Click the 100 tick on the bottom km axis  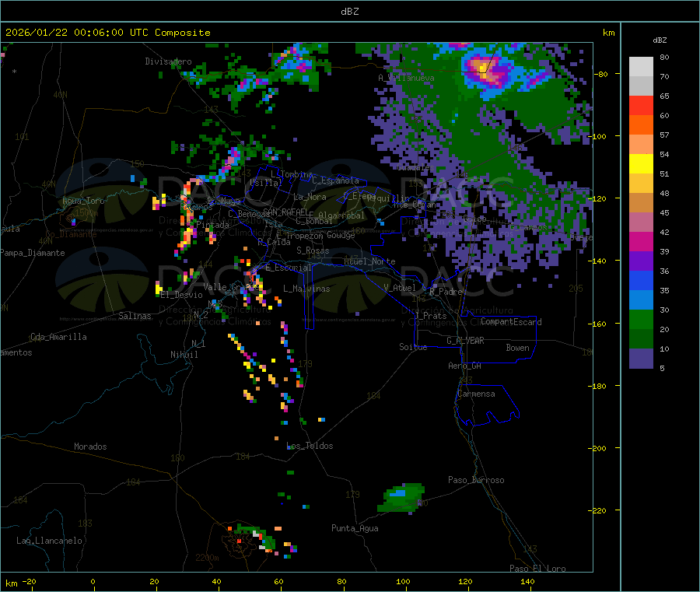point(403,582)
